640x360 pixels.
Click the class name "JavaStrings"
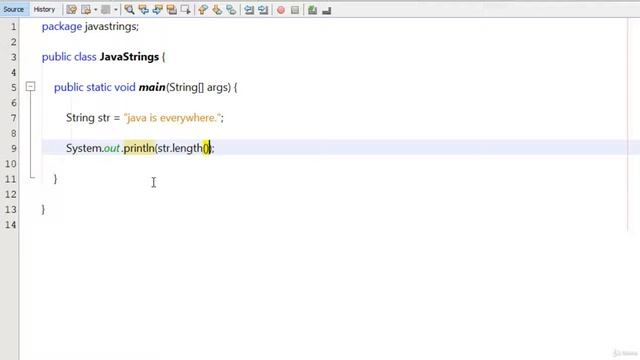click(x=129, y=57)
